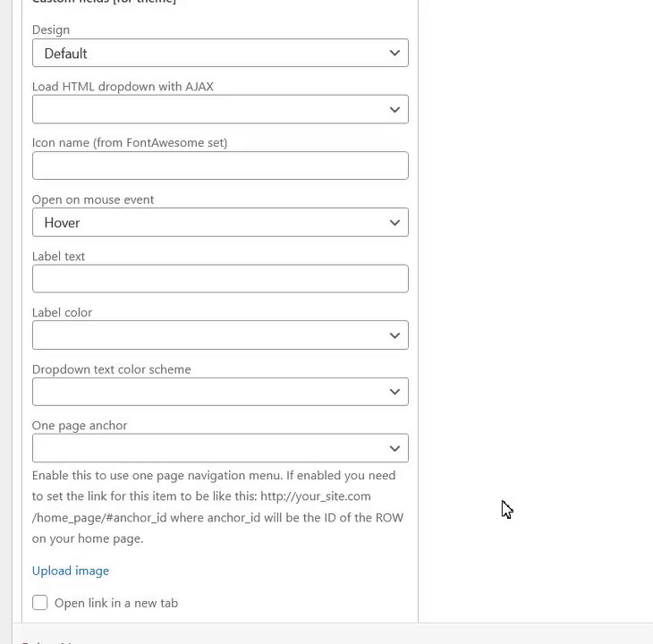Click the chevron arrow of the Design dropdown
The height and width of the screenshot is (644, 653).
pos(394,53)
